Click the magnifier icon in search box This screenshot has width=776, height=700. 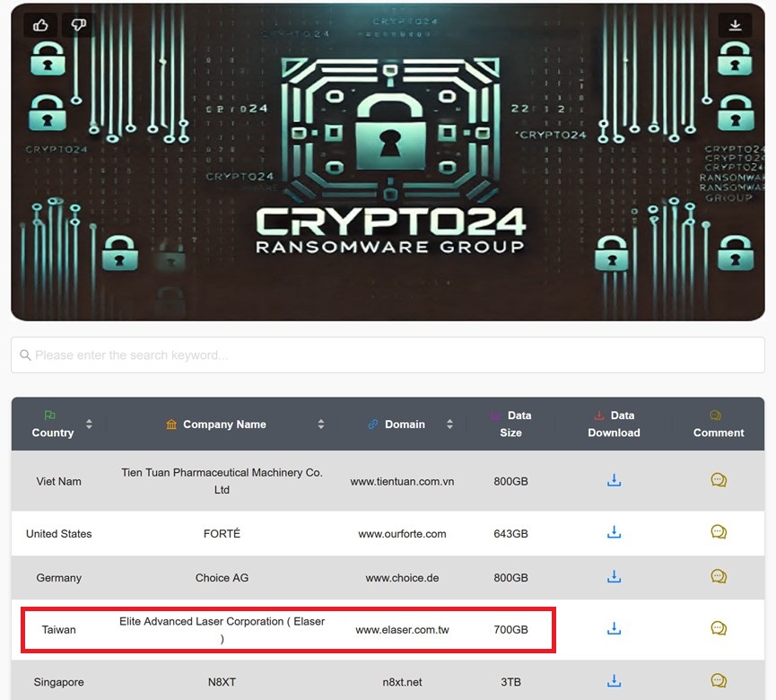coord(25,355)
